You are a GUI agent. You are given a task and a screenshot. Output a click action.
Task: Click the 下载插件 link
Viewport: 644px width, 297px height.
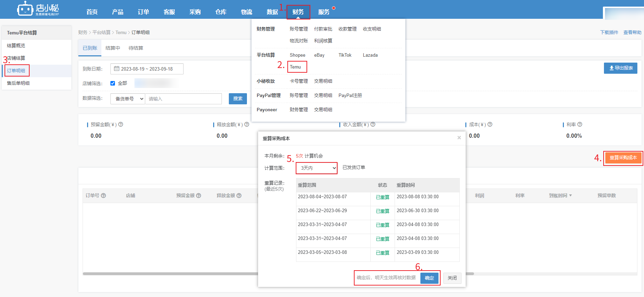pyautogui.click(x=609, y=32)
